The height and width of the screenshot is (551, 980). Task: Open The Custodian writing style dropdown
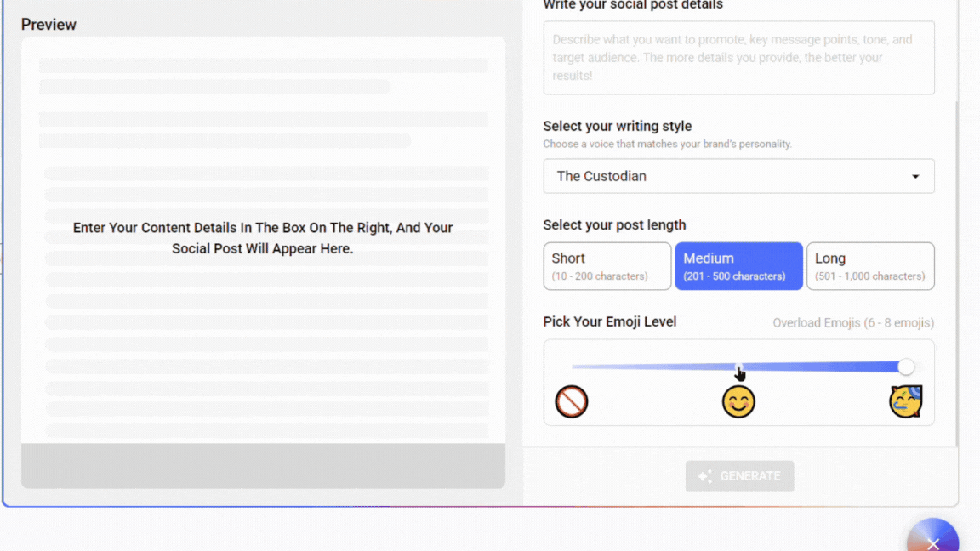(x=723, y=176)
